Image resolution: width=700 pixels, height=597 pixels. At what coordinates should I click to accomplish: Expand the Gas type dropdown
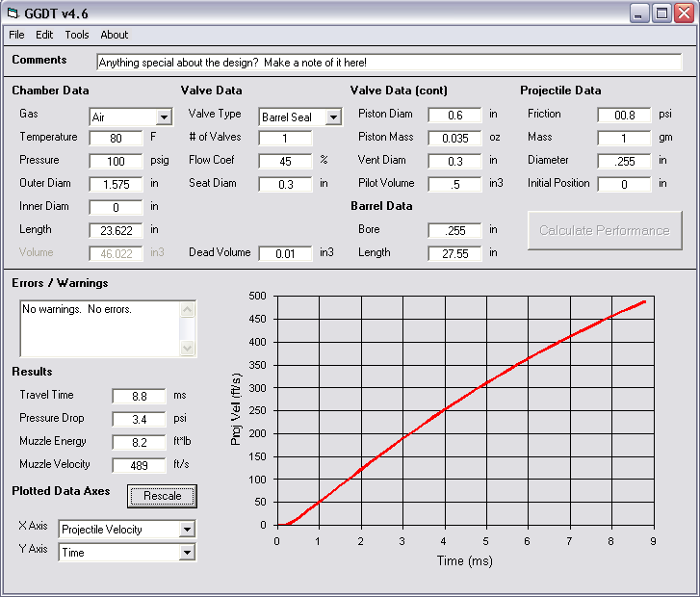pyautogui.click(x=164, y=117)
